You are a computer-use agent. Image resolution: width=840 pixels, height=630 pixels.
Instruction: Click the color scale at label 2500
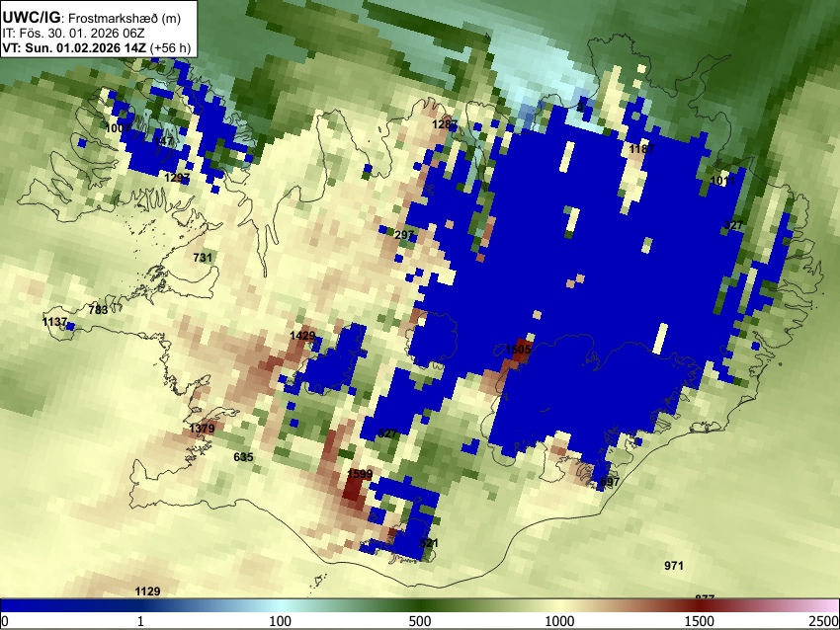pos(824,621)
